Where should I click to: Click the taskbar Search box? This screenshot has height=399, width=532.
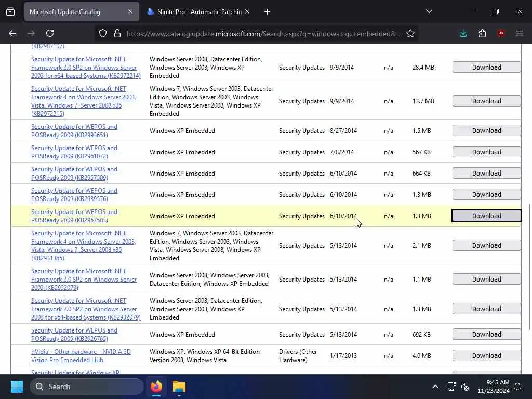coord(87,387)
